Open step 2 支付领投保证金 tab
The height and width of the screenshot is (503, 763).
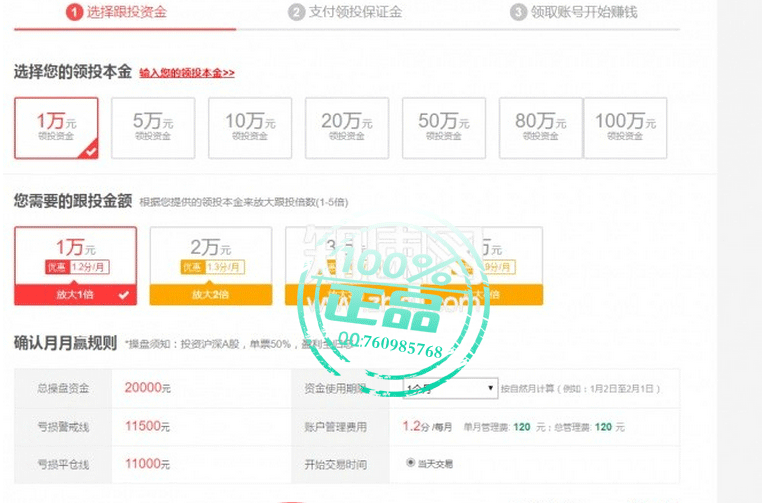[345, 12]
